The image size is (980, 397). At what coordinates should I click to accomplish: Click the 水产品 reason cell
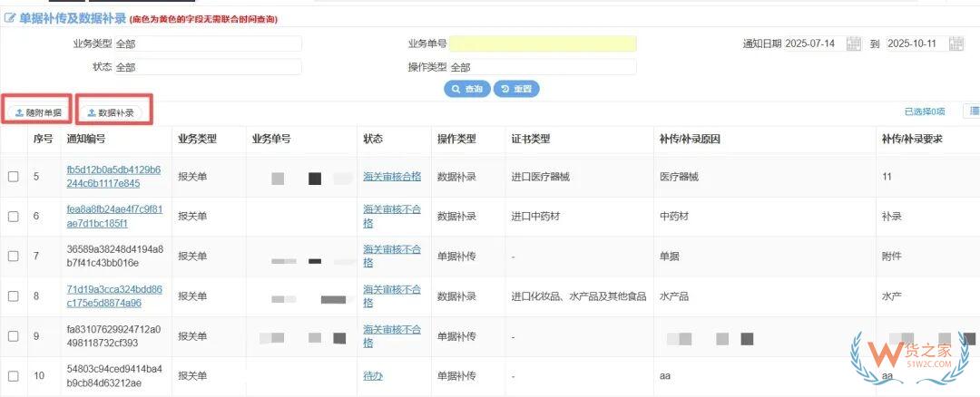[x=673, y=296]
